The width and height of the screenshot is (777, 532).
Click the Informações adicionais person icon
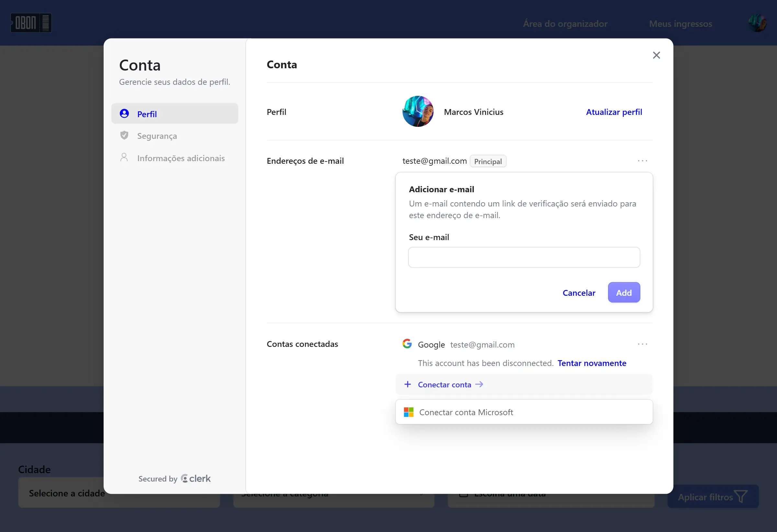(x=124, y=157)
